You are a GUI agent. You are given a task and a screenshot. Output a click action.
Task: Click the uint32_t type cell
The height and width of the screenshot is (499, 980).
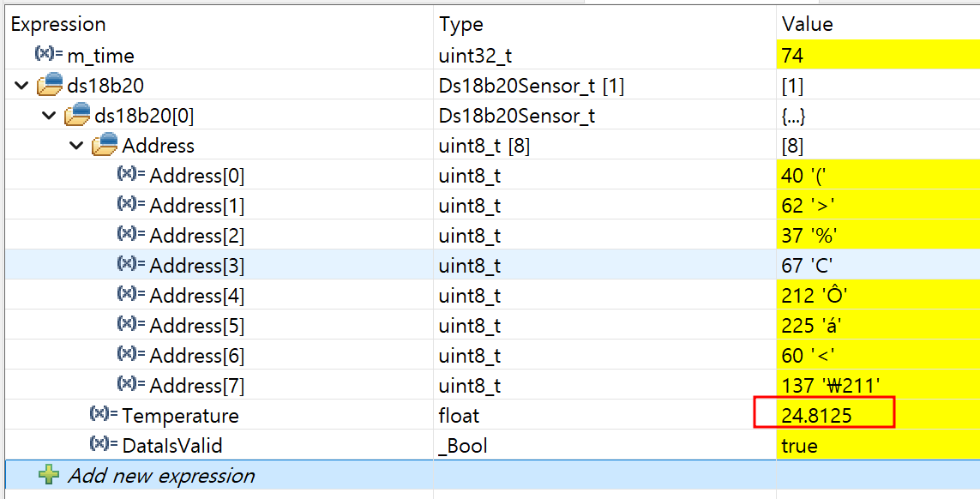(x=475, y=56)
